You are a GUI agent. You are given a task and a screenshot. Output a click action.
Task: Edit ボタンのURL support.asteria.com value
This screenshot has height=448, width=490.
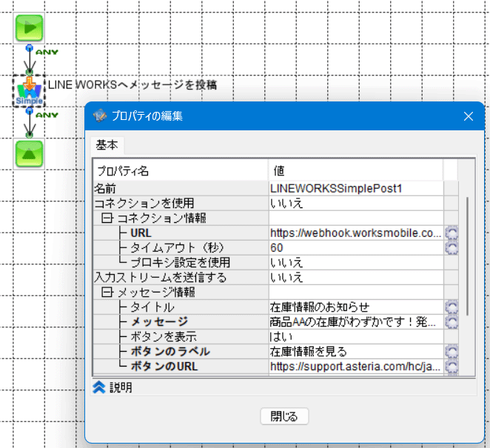pyautogui.click(x=356, y=367)
